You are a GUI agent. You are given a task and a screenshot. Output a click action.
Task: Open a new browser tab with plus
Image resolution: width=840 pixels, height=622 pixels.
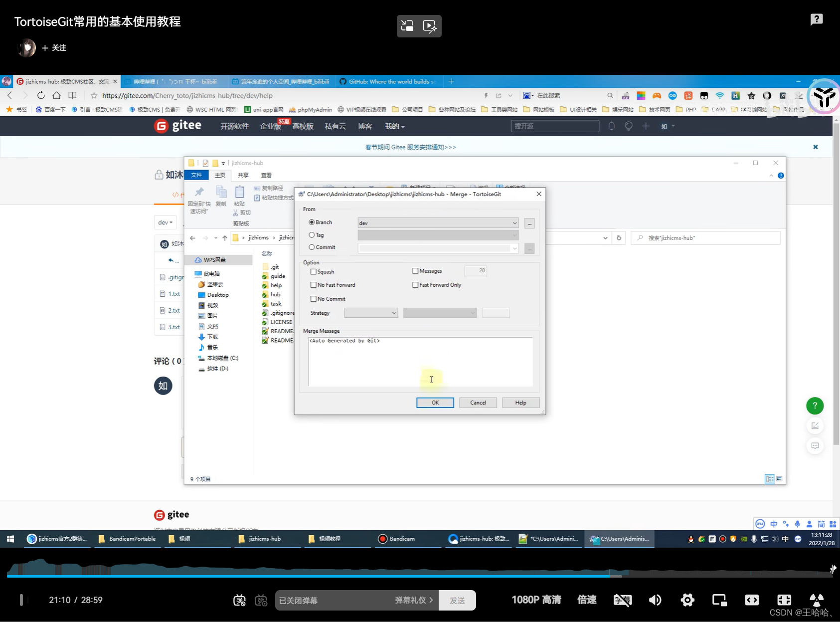pos(451,81)
